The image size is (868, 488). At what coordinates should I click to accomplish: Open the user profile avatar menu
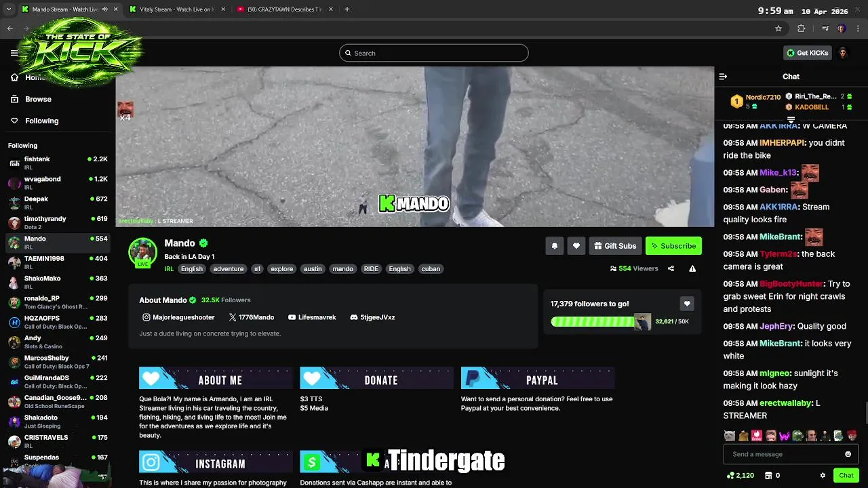point(843,53)
